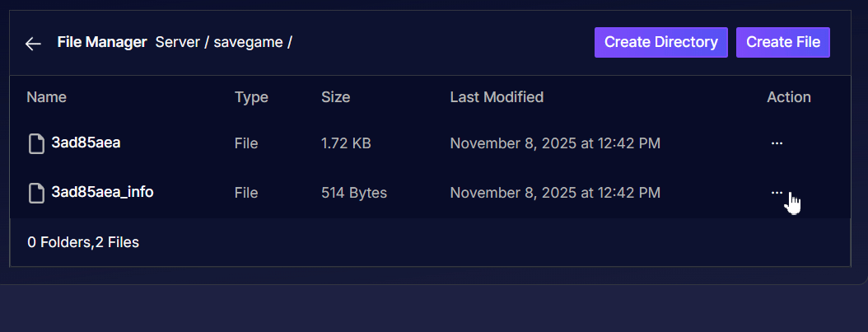Go to Server in the breadcrumb path
The height and width of the screenshot is (332, 868).
click(177, 42)
